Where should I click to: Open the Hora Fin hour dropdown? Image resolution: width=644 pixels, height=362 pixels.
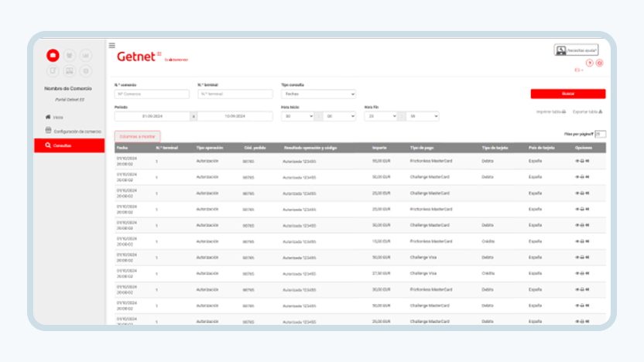381,116
